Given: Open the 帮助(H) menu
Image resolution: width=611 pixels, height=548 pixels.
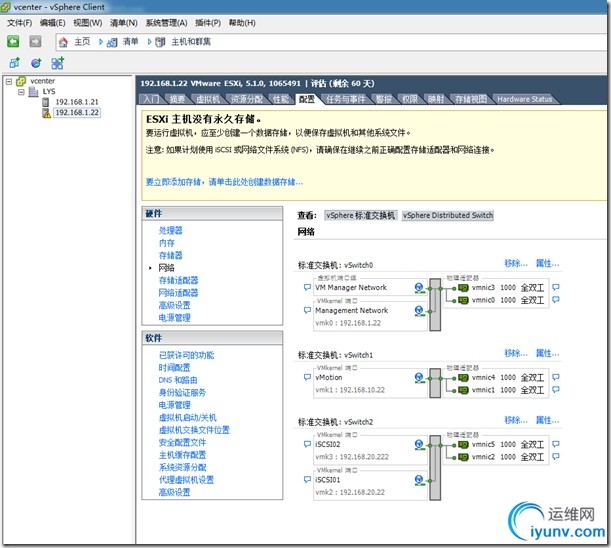Looking at the screenshot, I should [242, 23].
